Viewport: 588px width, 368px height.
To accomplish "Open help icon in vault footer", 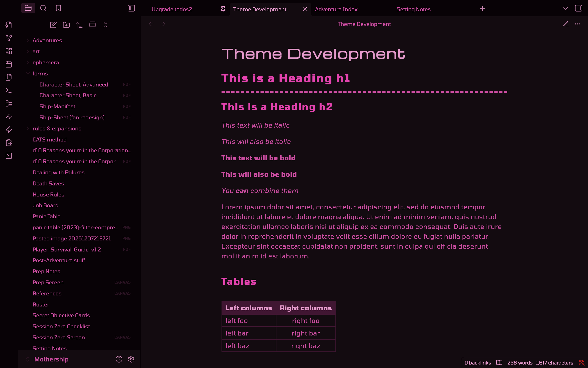I will coord(119,359).
